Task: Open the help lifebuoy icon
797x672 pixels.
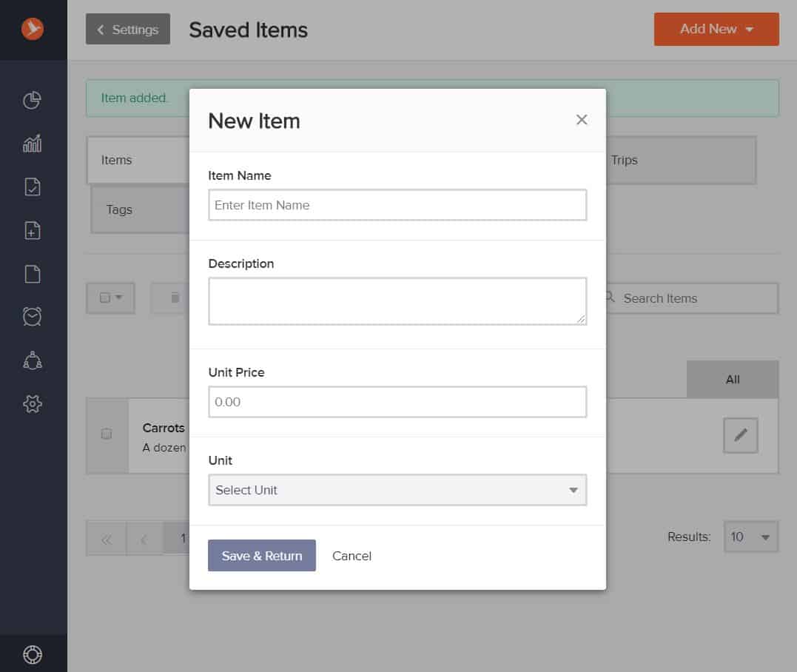Action: (33, 655)
